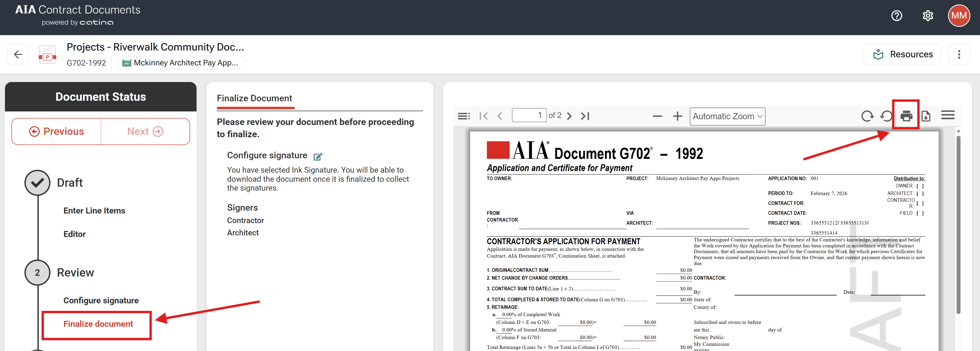Rotate the PDF counterclockwise
Screen dimensions: 980x351
pos(886,116)
